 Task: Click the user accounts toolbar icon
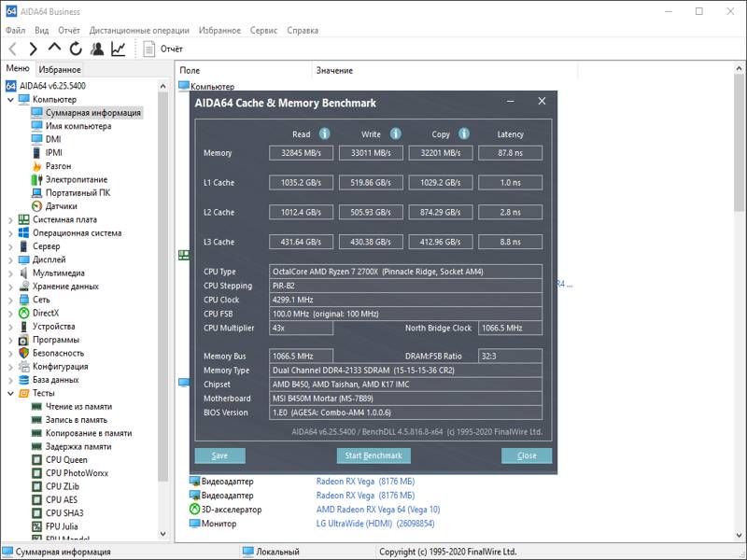click(97, 49)
